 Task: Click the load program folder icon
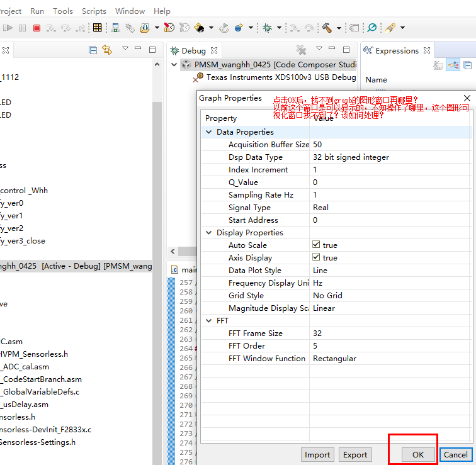tap(145, 28)
